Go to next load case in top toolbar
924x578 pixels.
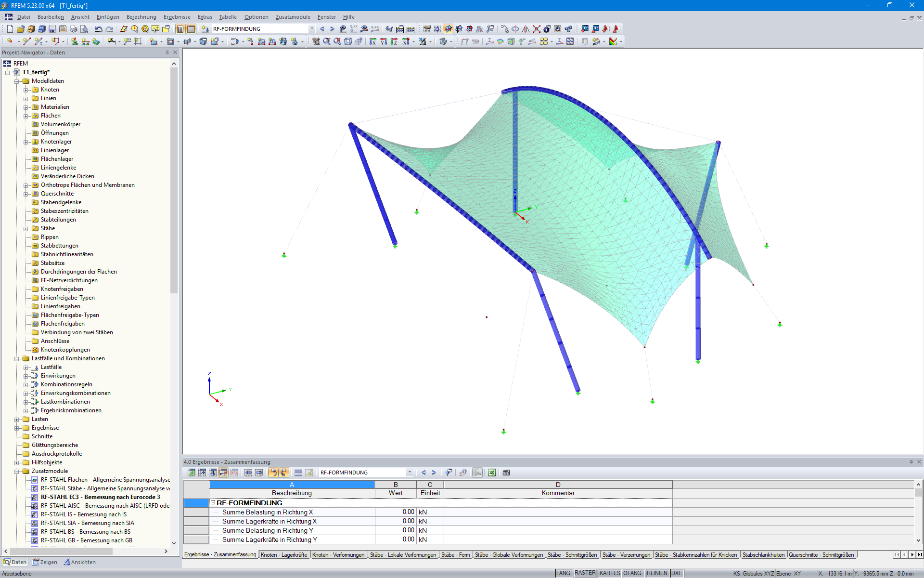332,29
